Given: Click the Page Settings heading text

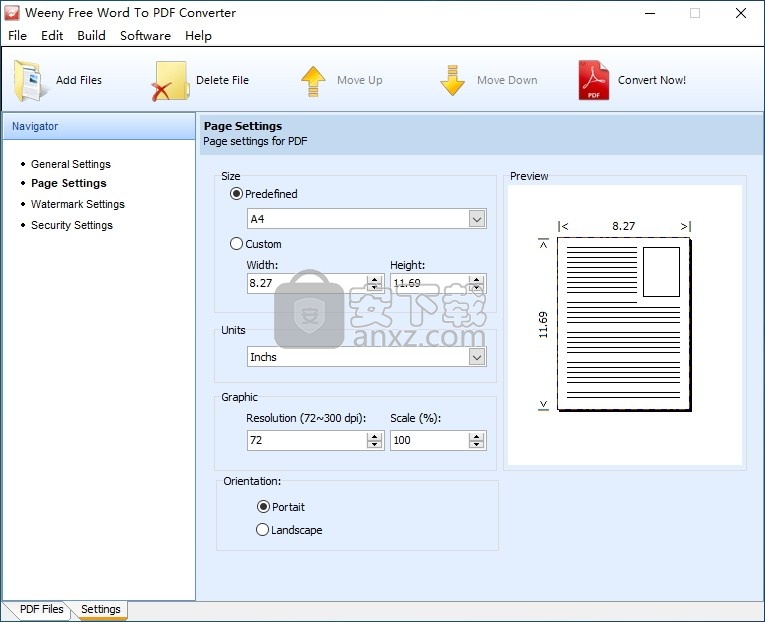Looking at the screenshot, I should pyautogui.click(x=243, y=126).
